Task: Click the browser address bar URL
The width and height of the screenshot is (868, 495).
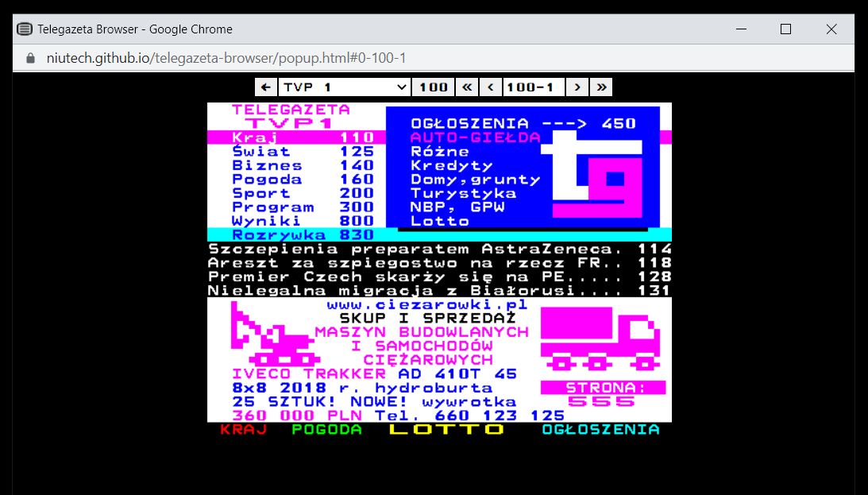Action: tap(226, 58)
